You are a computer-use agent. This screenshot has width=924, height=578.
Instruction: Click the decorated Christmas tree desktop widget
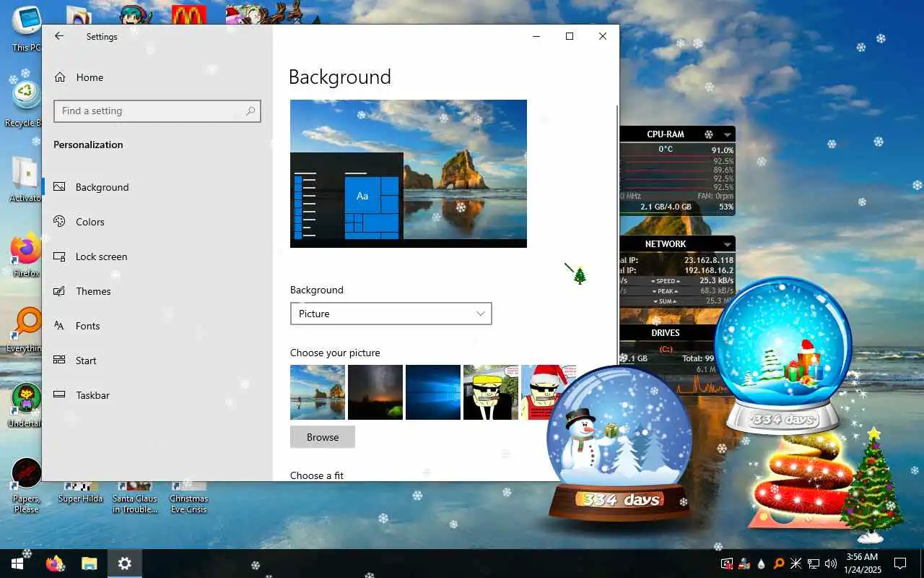872,484
